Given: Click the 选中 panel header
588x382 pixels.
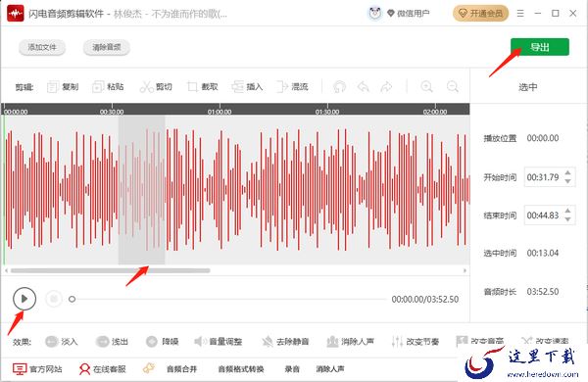Looking at the screenshot, I should (x=528, y=87).
